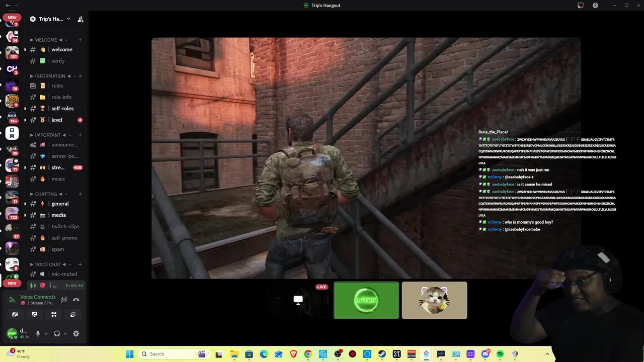
Task: Mute the microphone in user panel
Action: [x=37, y=333]
